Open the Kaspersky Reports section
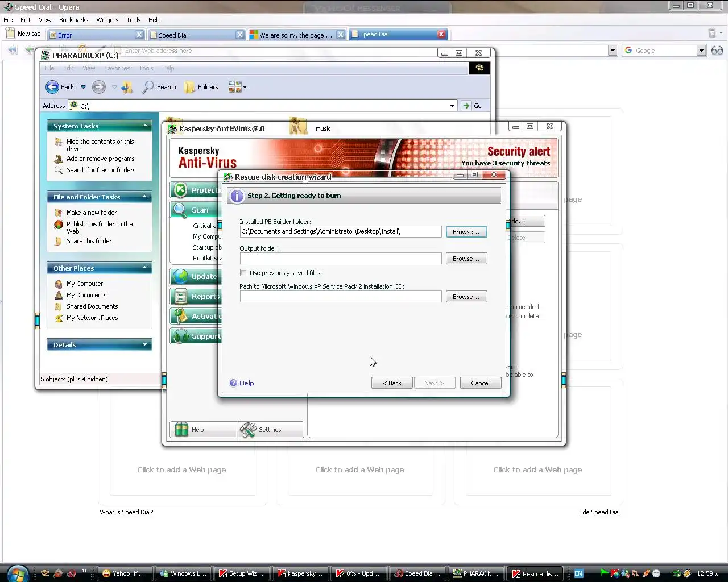This screenshot has width=728, height=582. (x=195, y=296)
